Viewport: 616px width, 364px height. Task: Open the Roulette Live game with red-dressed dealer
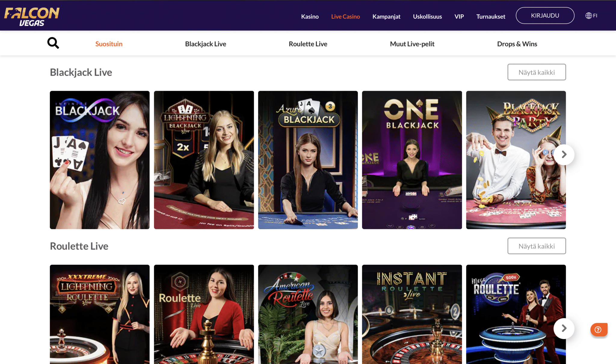tap(204, 314)
